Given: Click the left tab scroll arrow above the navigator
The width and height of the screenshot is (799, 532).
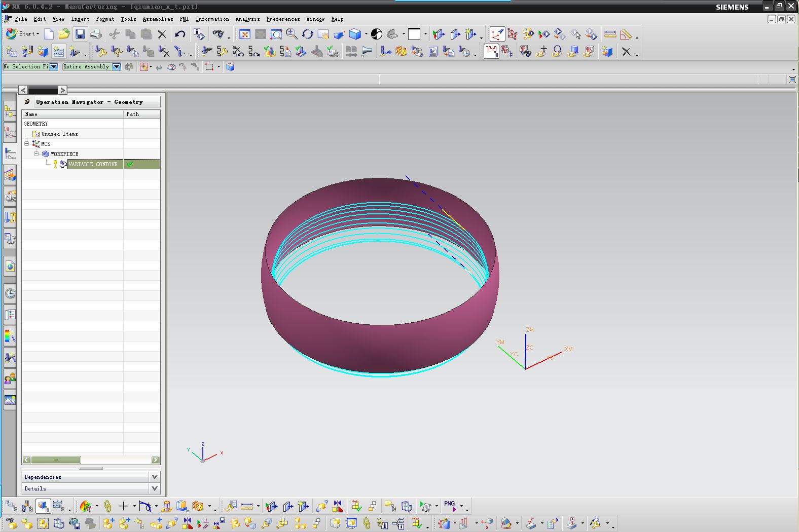Looking at the screenshot, I should click(x=23, y=90).
